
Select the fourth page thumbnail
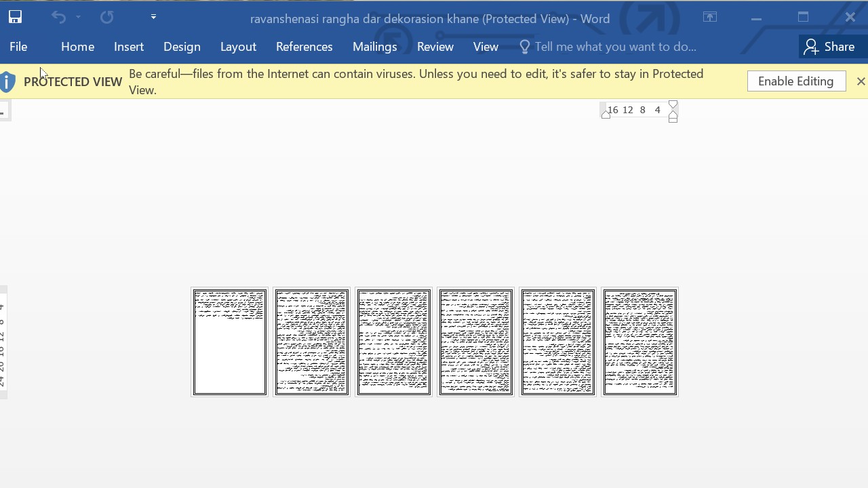pyautogui.click(x=475, y=342)
